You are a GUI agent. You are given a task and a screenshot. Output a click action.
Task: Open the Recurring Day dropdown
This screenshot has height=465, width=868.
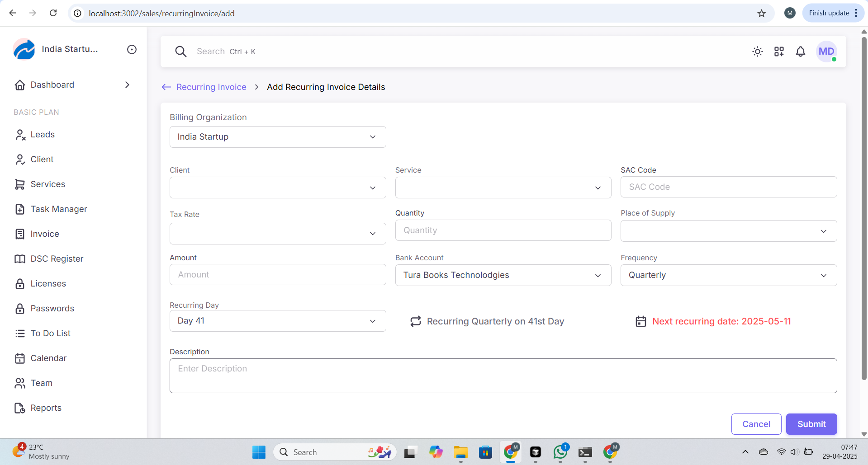[277, 321]
